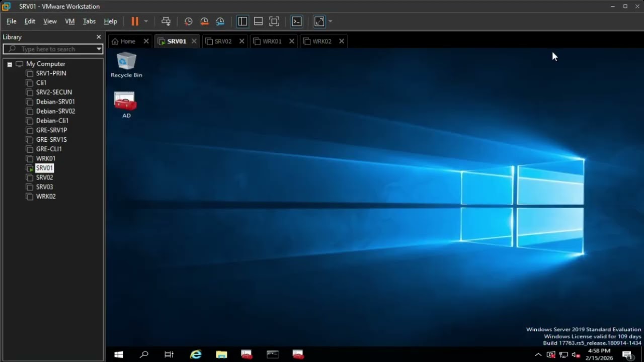The width and height of the screenshot is (644, 362).
Task: Open Windows taskbar search
Action: [144, 354]
